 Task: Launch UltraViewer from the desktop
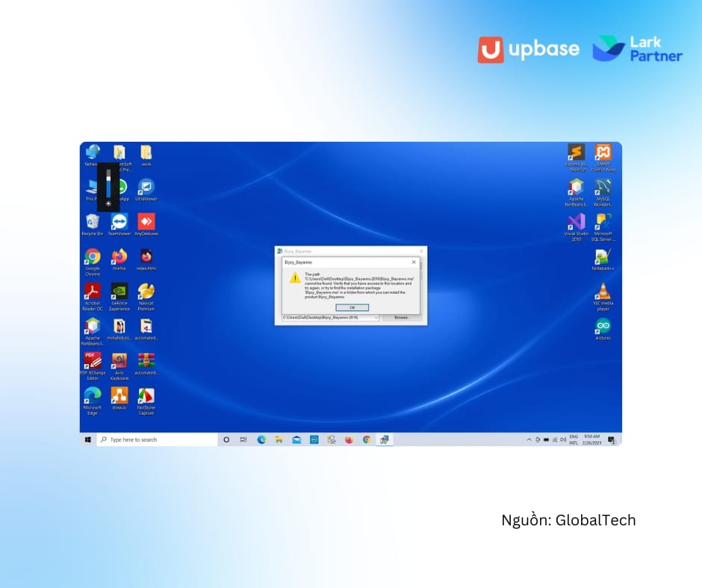pyautogui.click(x=146, y=190)
